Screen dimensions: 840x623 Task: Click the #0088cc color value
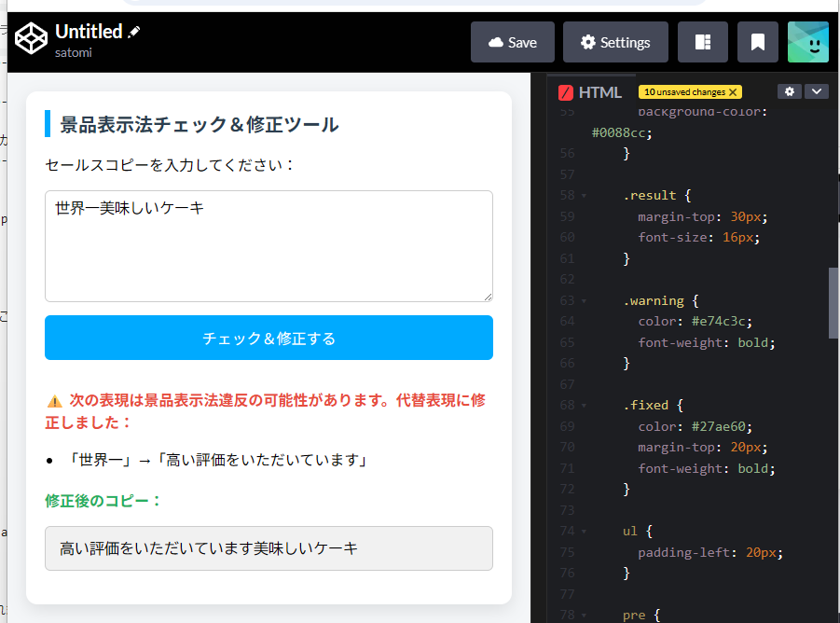coord(618,132)
